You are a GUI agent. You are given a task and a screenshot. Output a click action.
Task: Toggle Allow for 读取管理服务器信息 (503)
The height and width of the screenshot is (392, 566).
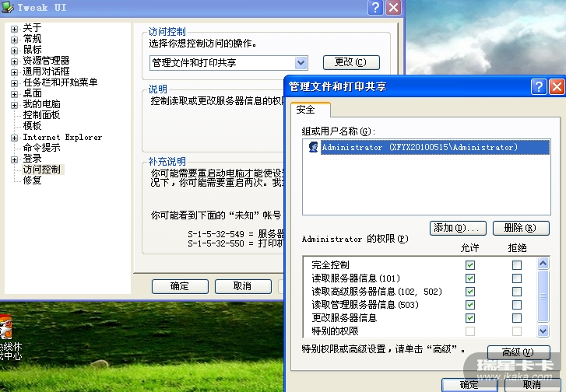tap(470, 305)
